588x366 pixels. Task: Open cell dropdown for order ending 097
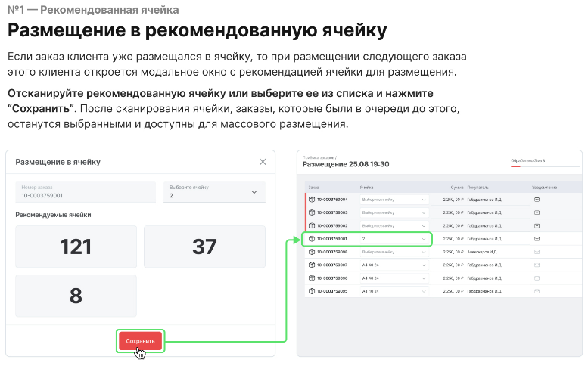click(394, 265)
